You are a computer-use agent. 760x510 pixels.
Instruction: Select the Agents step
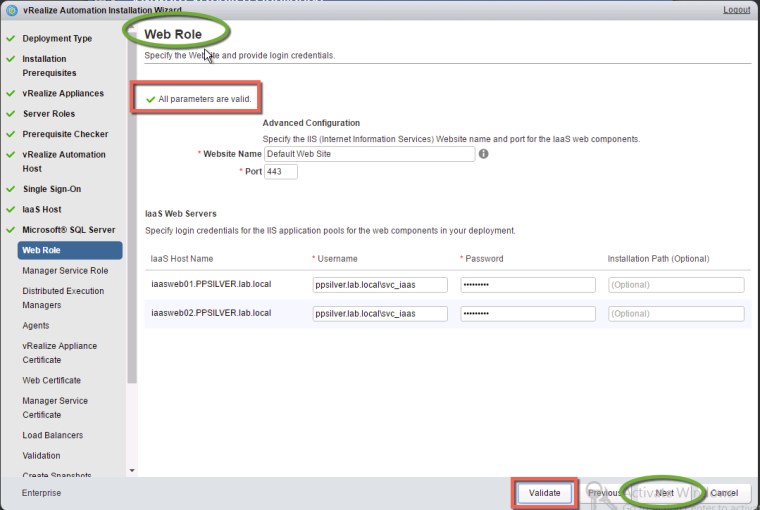coord(35,325)
